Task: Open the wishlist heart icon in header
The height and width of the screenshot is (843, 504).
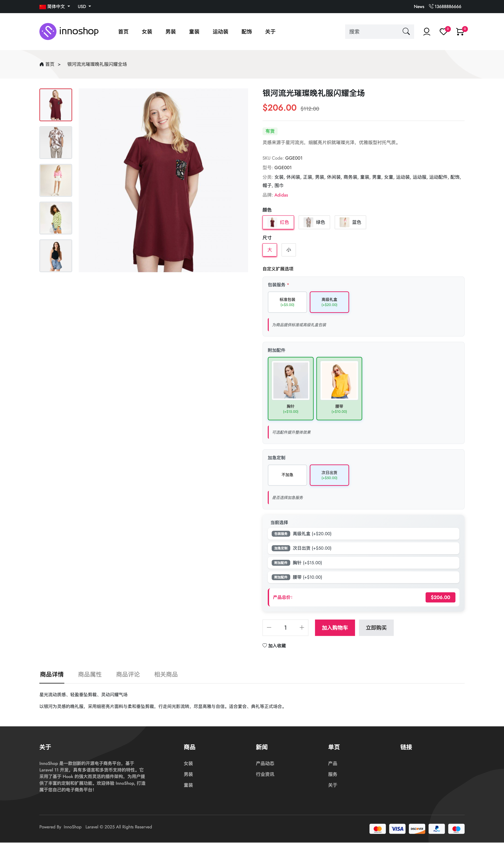Action: click(443, 32)
